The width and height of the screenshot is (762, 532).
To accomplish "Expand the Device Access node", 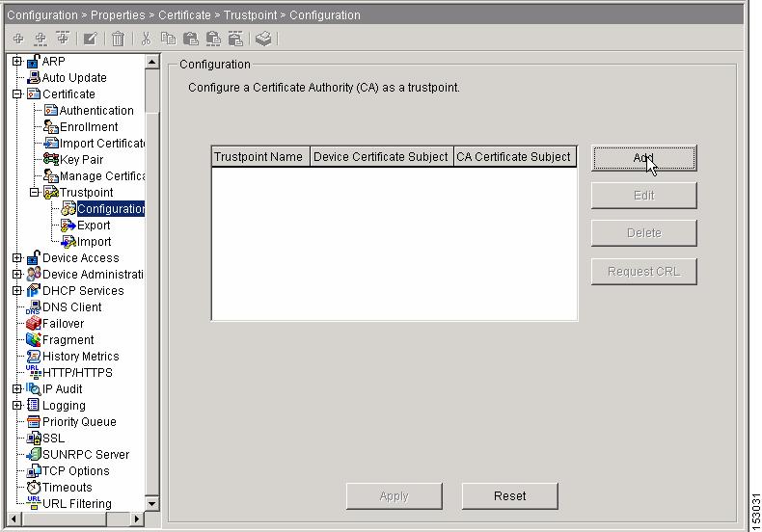I will (x=17, y=257).
